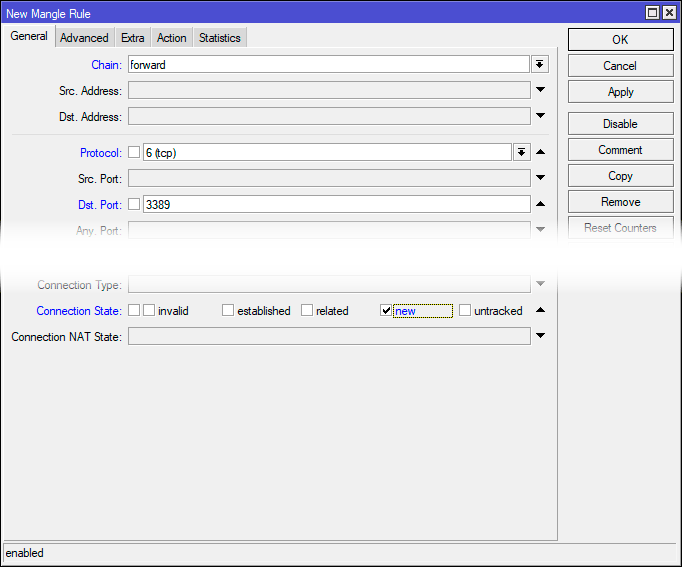The width and height of the screenshot is (682, 567).
Task: Expand the Src. Port field
Action: tap(540, 178)
